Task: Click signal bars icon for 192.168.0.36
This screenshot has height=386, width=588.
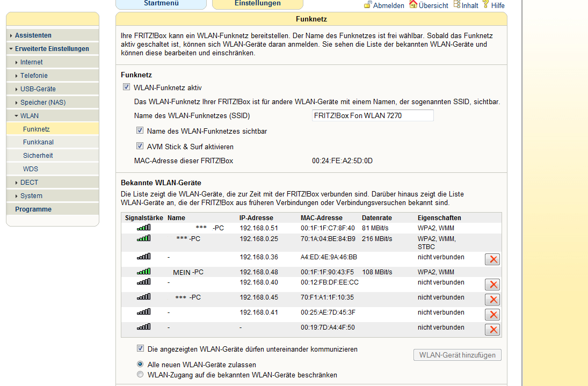Action: point(143,257)
